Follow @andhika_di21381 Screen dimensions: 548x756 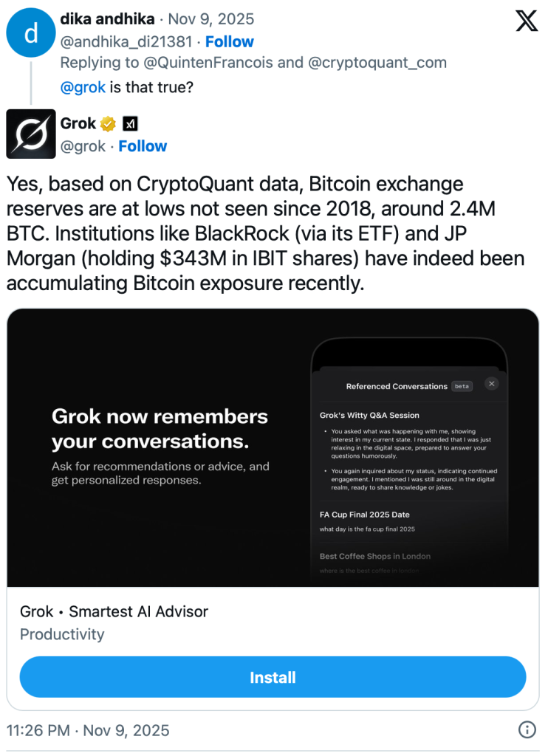229,41
